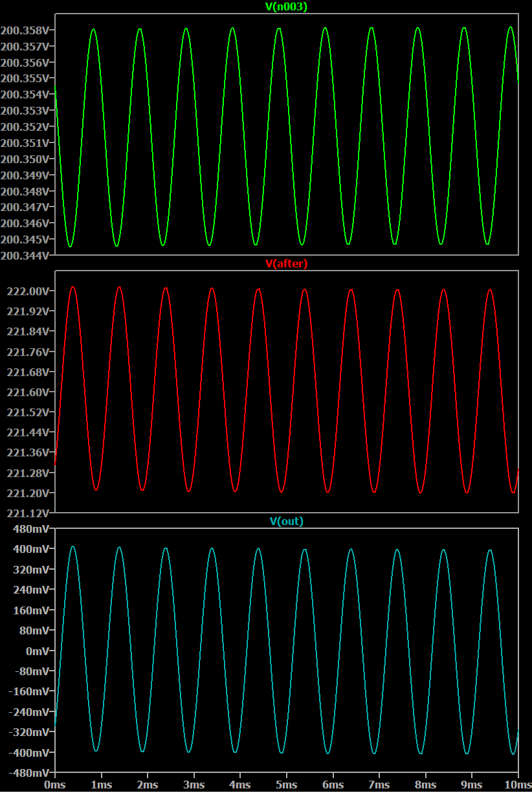Image resolution: width=532 pixels, height=793 pixels.
Task: Click the 221.92V axis label
Action: tap(28, 311)
